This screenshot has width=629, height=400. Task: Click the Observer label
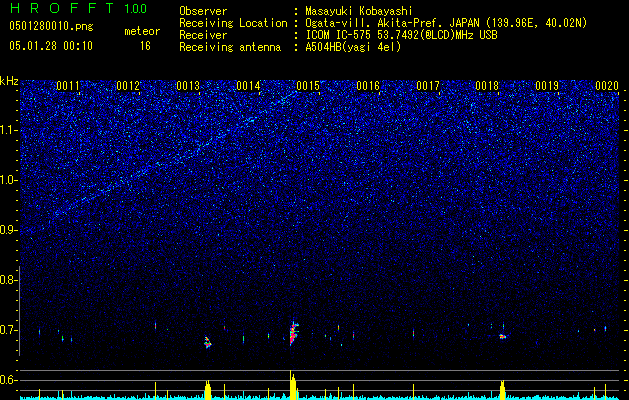click(203, 11)
